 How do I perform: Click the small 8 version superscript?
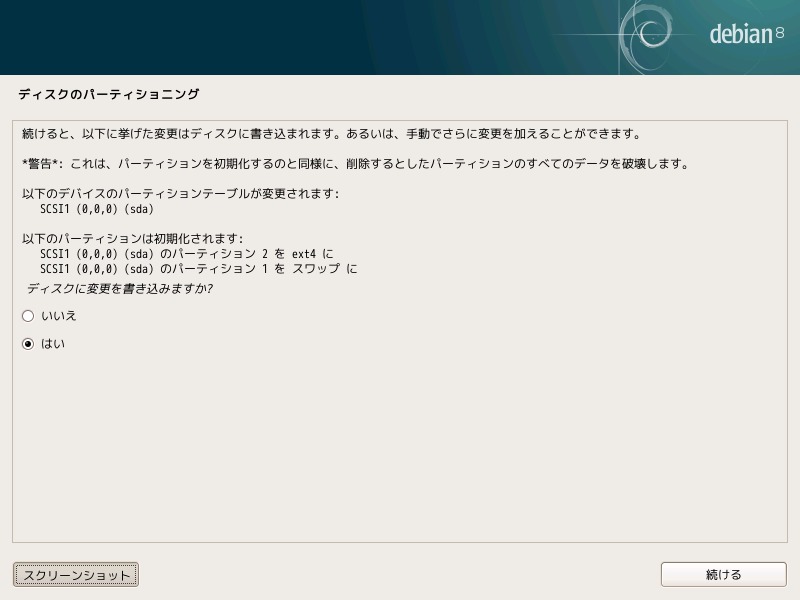(780, 33)
